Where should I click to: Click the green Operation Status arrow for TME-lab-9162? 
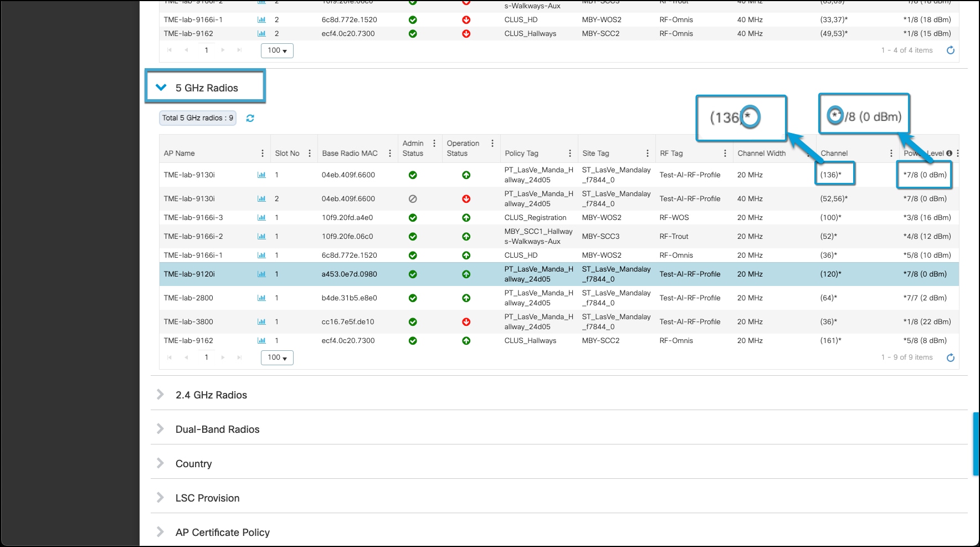tap(467, 340)
